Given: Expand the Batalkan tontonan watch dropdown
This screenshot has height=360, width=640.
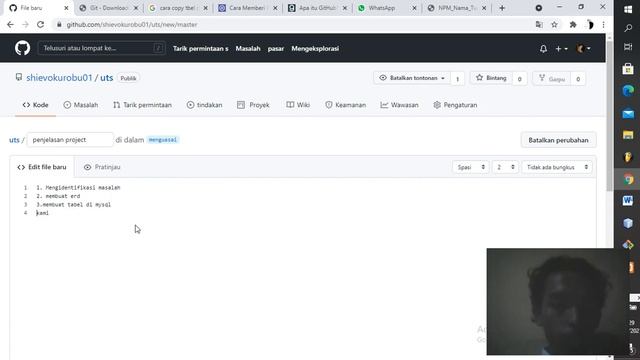Looking at the screenshot, I should coord(412,78).
